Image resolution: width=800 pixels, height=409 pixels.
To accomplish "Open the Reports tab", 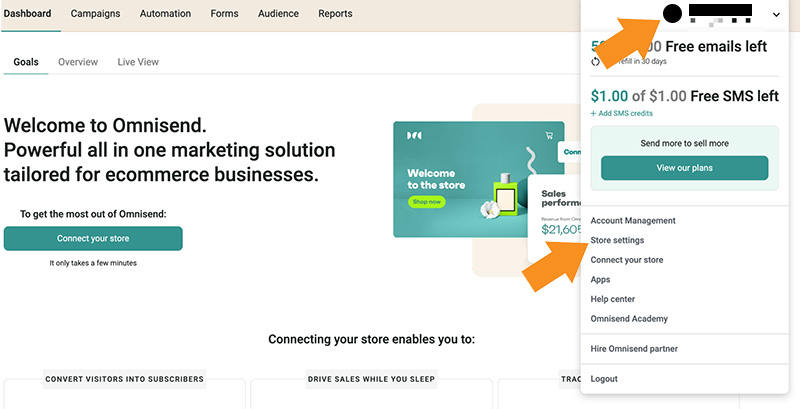I will [335, 14].
